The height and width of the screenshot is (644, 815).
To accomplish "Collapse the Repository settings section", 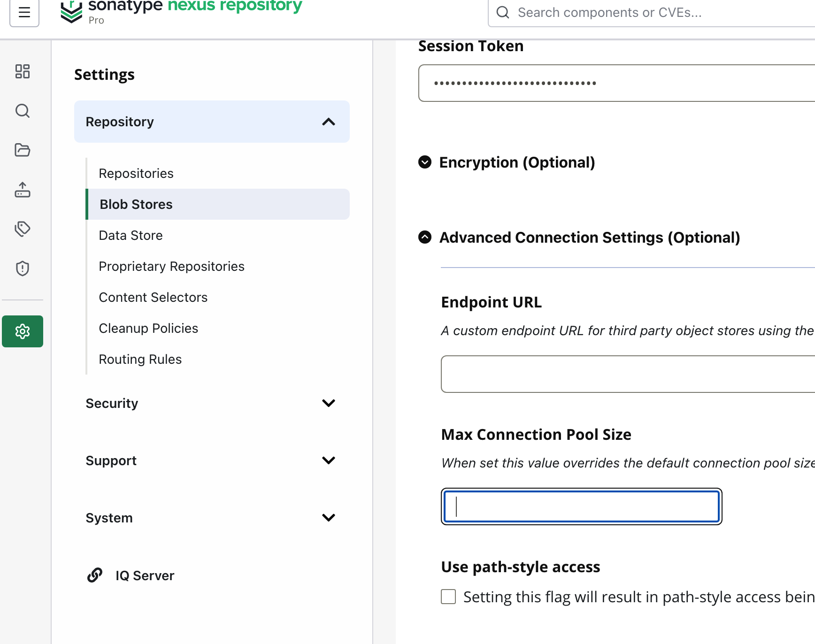I will click(212, 122).
